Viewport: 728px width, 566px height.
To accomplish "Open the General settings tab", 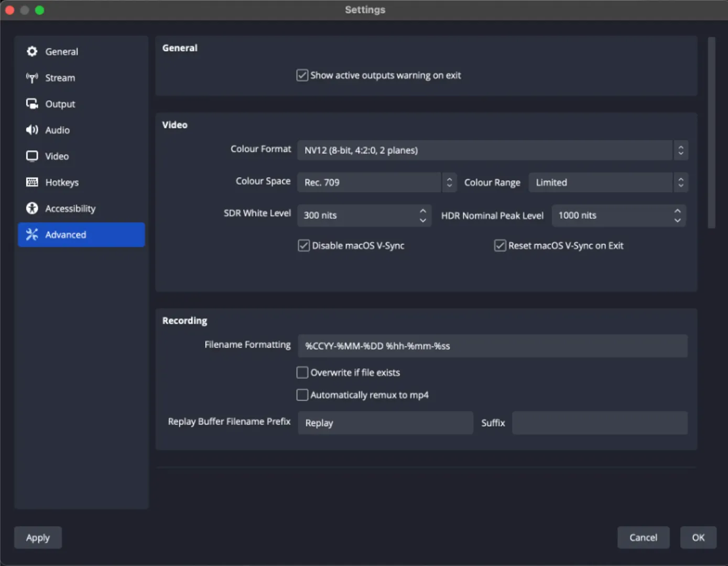I will 81,51.
